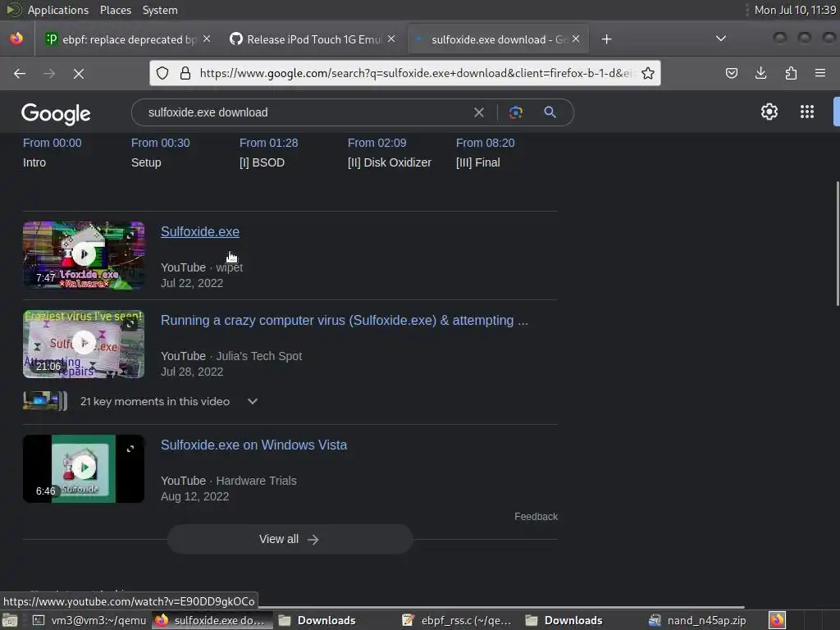Image resolution: width=840 pixels, height=630 pixels.
Task: Close the Release iPod Touch 1G tab
Action: pos(391,39)
